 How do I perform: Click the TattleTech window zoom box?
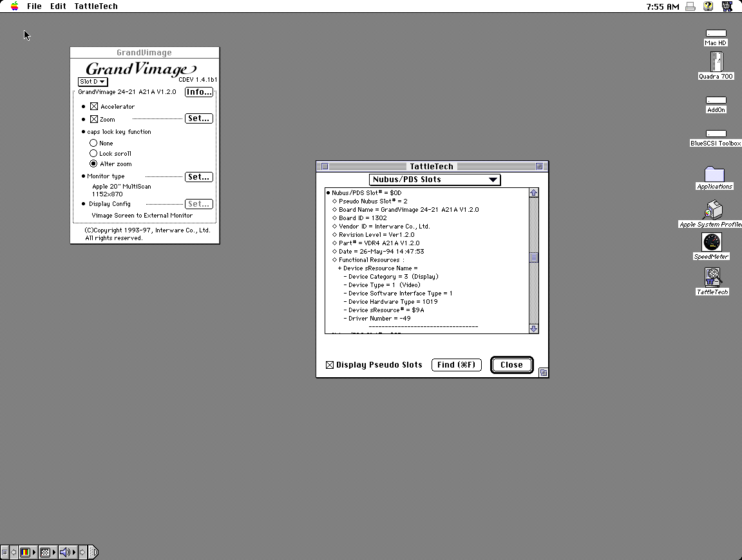click(539, 167)
